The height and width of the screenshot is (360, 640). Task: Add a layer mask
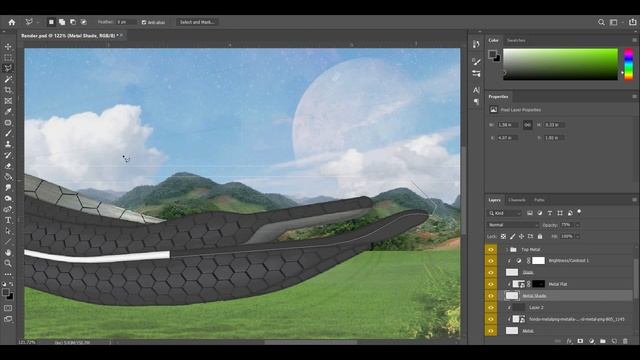(x=580, y=341)
